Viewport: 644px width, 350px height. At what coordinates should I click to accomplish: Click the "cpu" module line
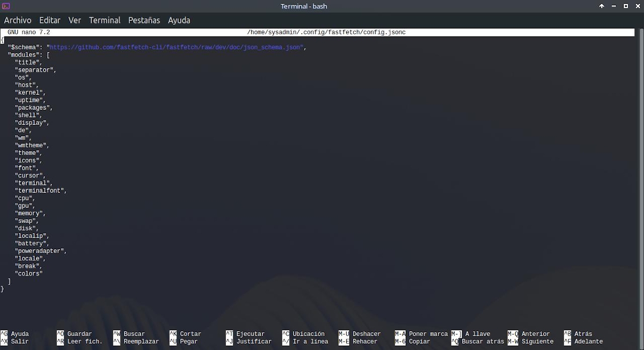click(x=25, y=198)
